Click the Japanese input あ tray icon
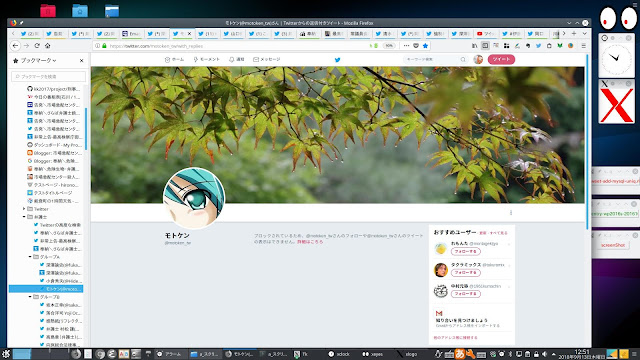 (x=460, y=354)
